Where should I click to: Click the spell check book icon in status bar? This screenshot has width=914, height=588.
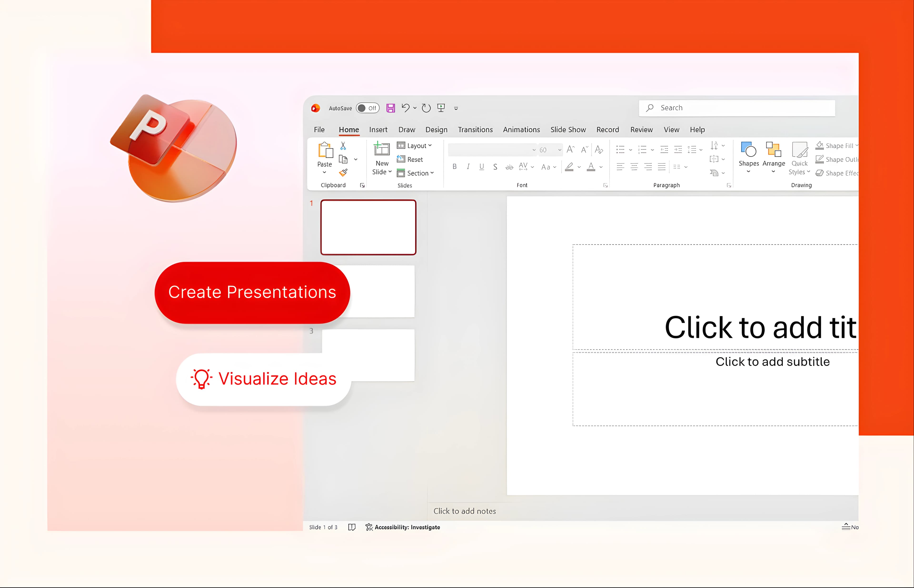352,527
